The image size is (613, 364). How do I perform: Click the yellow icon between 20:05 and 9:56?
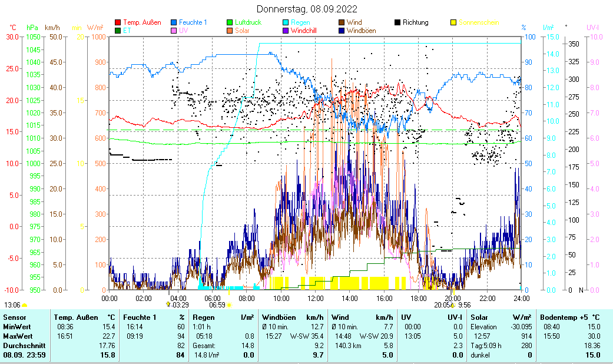453,305
